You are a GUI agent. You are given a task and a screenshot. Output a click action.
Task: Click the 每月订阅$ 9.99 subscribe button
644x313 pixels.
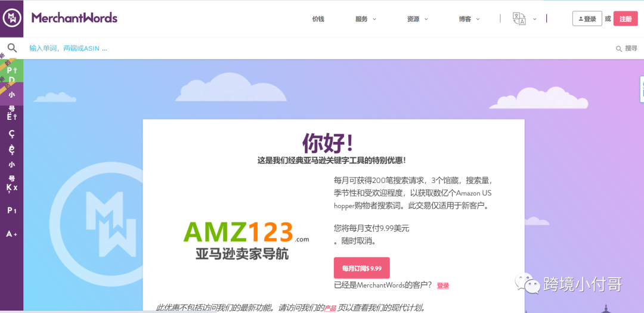(362, 268)
